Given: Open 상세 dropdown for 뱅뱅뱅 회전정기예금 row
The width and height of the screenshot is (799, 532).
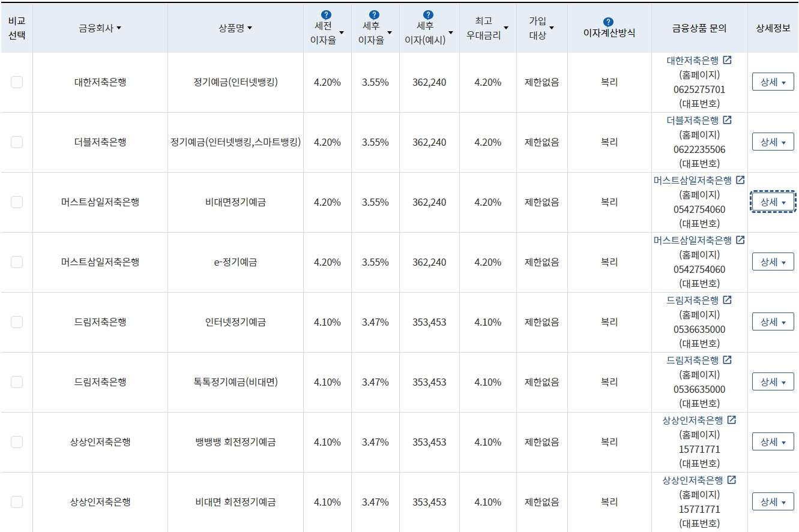Looking at the screenshot, I should (x=773, y=442).
